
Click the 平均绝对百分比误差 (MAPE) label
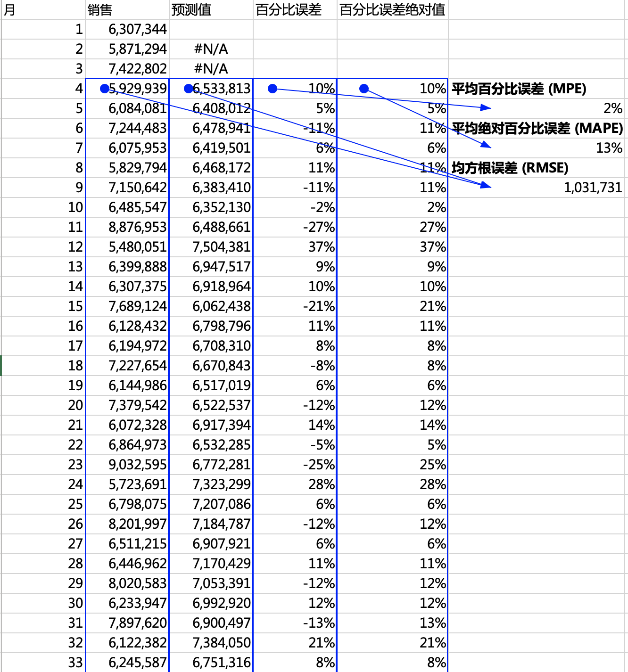[x=537, y=128]
